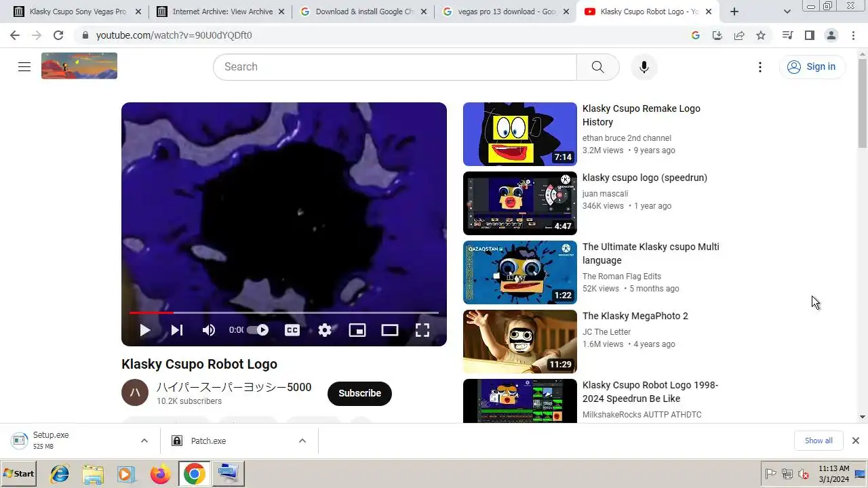The image size is (868, 488).
Task: Open media controls in Chrome toolbar
Action: (787, 35)
